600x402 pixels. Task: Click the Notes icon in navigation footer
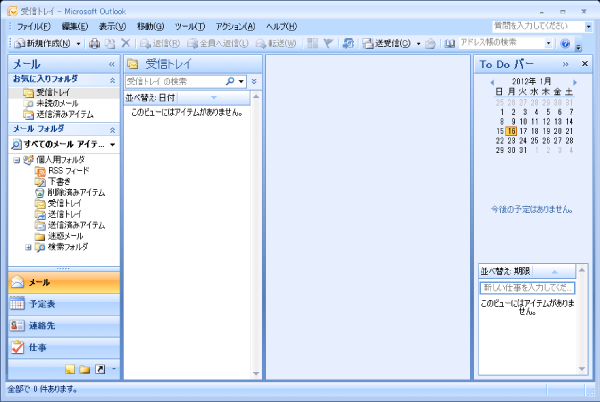70,369
